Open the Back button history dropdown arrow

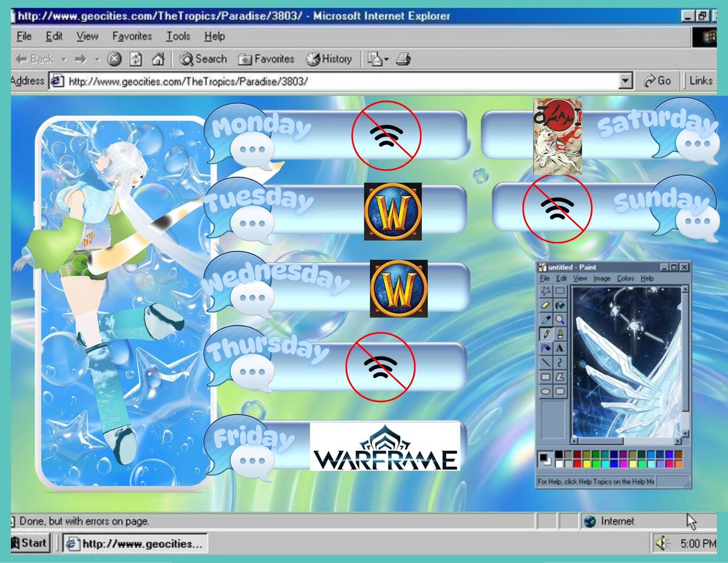point(64,60)
